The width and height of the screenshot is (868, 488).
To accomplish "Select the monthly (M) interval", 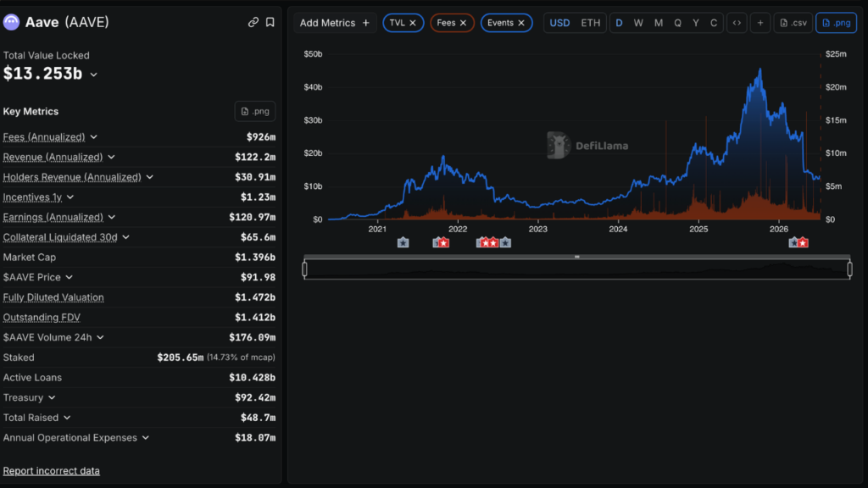I will pyautogui.click(x=658, y=23).
